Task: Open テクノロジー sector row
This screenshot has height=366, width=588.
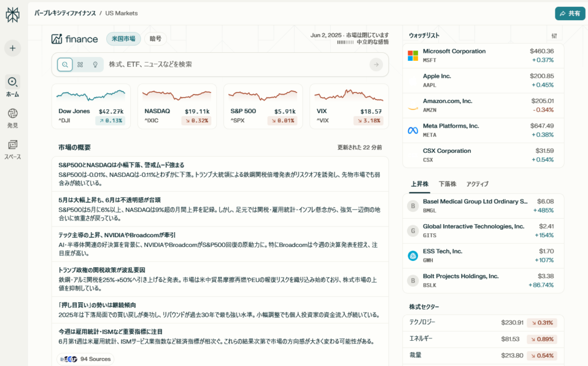Action: click(x=483, y=323)
